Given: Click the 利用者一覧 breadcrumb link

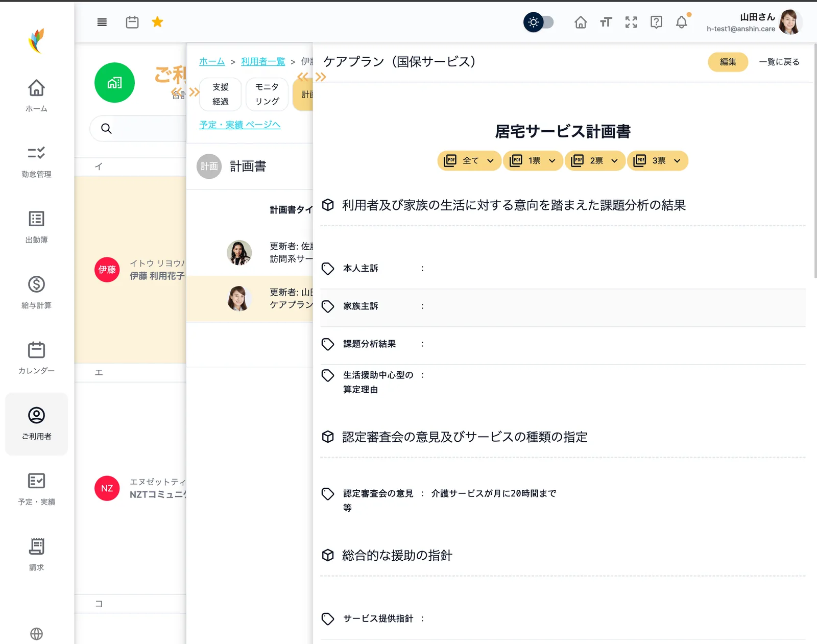Looking at the screenshot, I should (x=263, y=62).
